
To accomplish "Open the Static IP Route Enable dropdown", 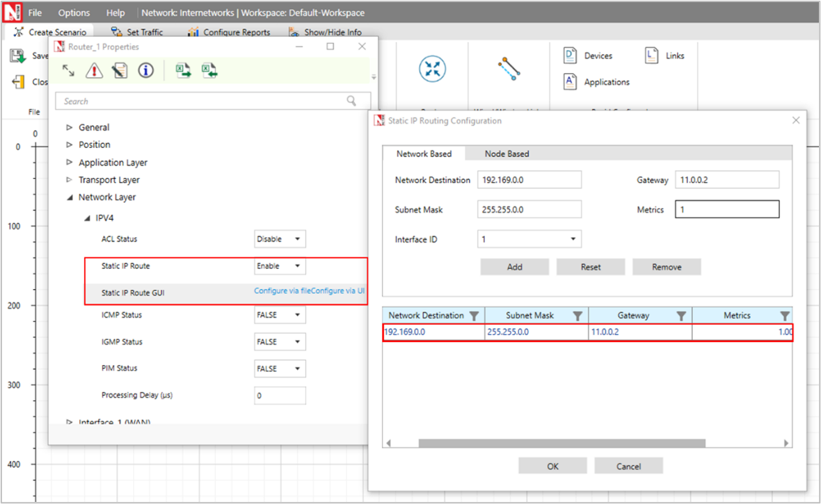I will (x=280, y=266).
